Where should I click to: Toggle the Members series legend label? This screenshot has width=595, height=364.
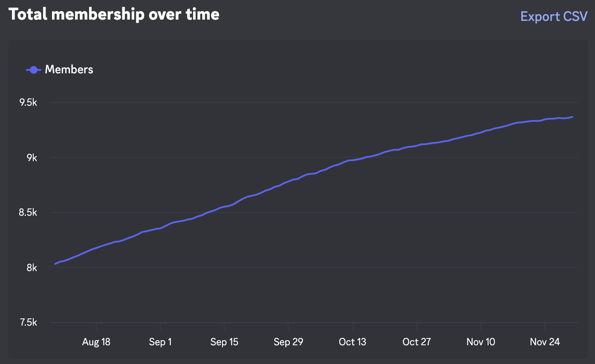click(69, 69)
